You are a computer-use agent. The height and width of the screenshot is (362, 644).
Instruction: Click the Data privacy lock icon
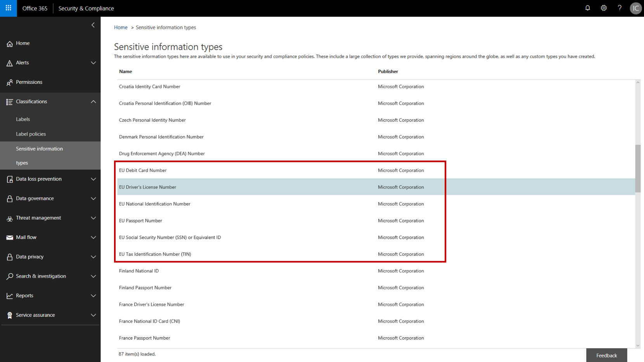(10, 257)
